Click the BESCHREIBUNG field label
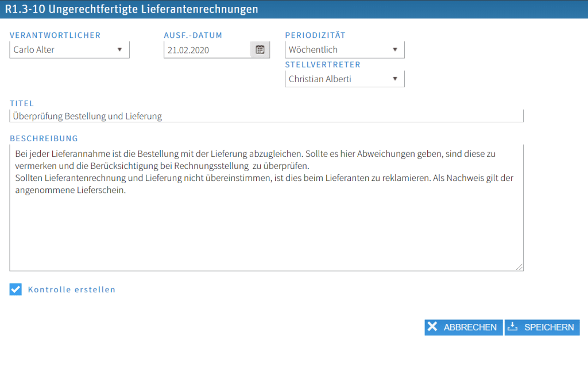This screenshot has height=371, width=588. click(x=44, y=138)
